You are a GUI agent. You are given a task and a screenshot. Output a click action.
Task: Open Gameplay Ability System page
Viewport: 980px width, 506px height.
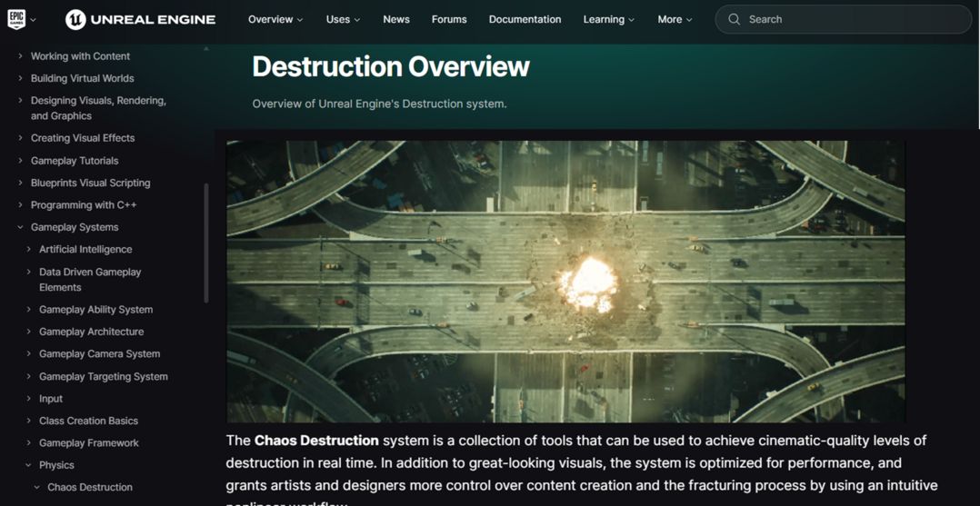click(x=95, y=309)
